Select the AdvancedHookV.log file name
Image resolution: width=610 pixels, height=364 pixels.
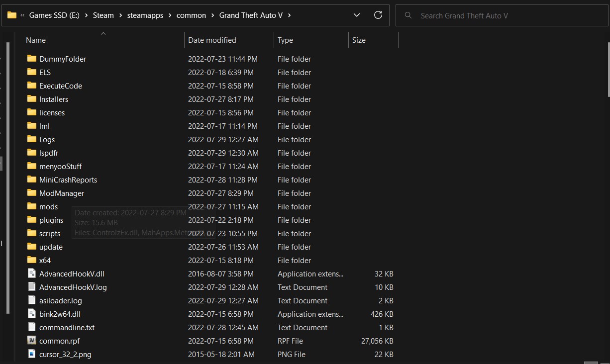[x=73, y=287]
